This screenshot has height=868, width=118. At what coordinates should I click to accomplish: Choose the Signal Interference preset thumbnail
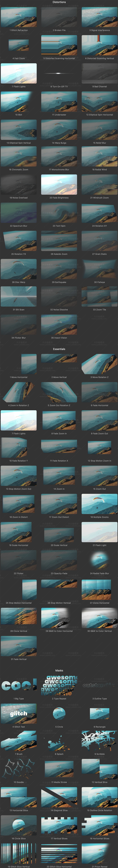(100, 17)
